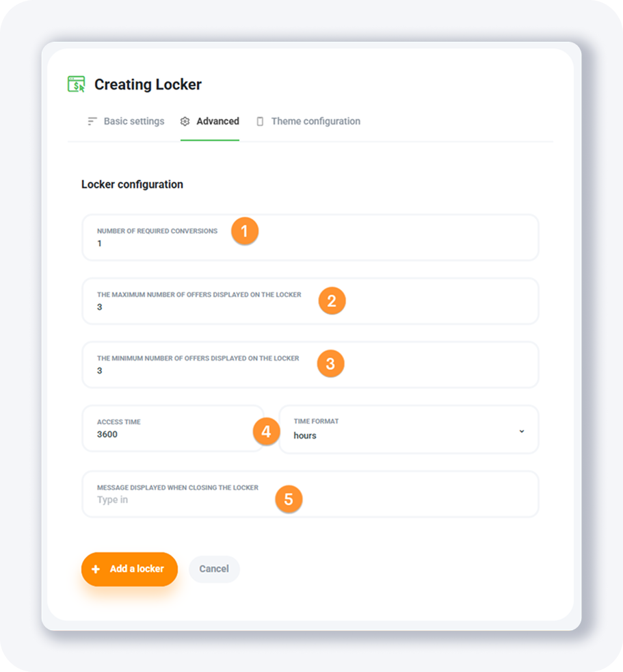The image size is (623, 672).
Task: Click the orange number 5 badge
Action: (289, 499)
